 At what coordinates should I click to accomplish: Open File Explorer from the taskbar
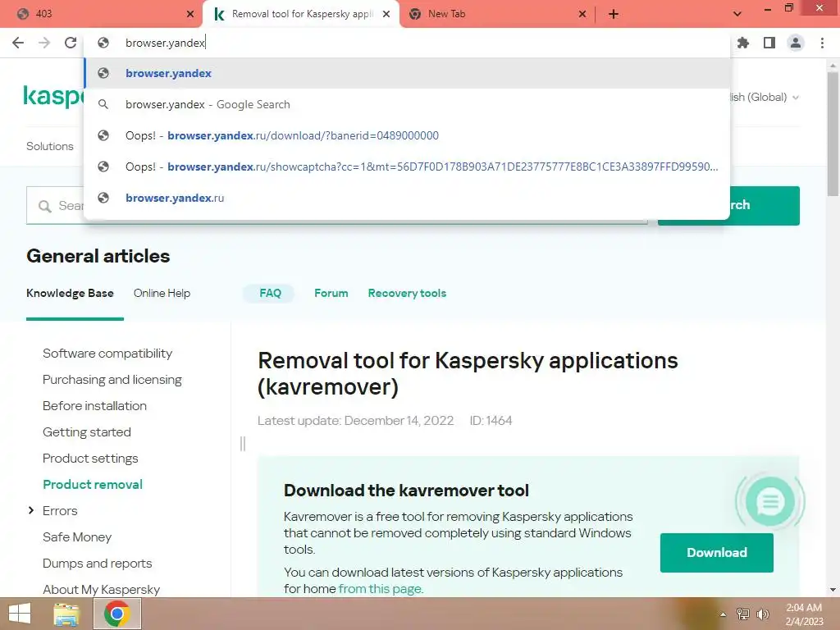tap(66, 614)
